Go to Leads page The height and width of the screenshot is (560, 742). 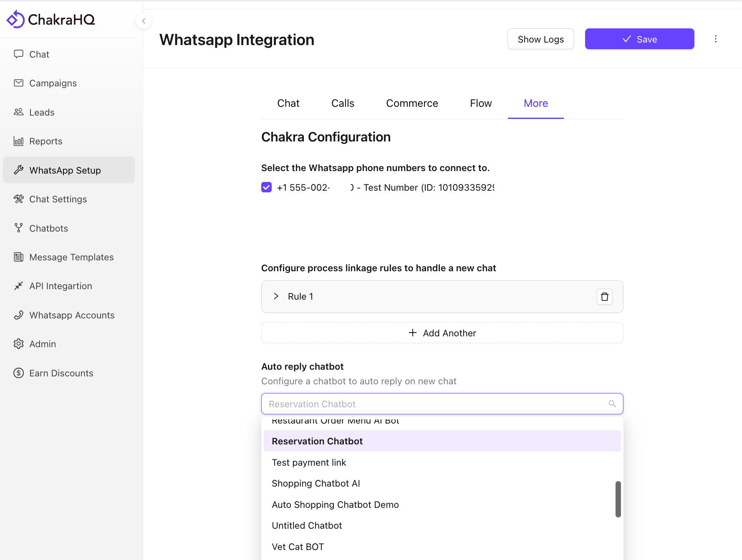[x=69, y=112]
